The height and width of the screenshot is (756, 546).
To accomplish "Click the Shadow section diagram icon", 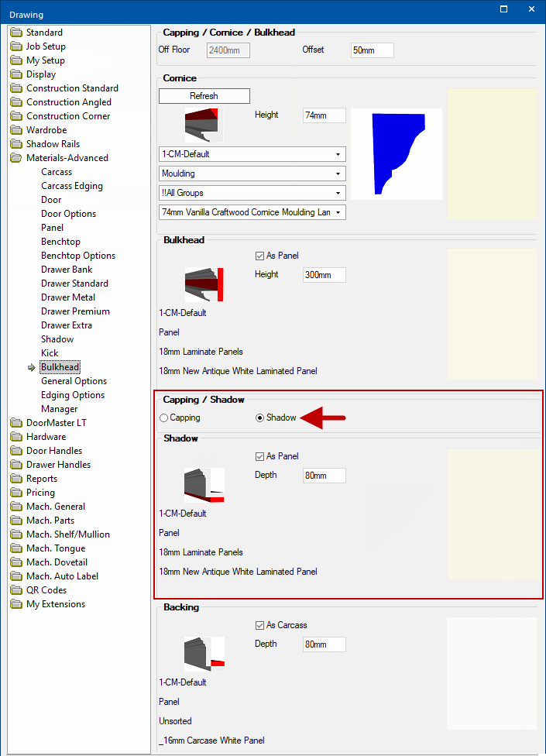I will click(204, 486).
